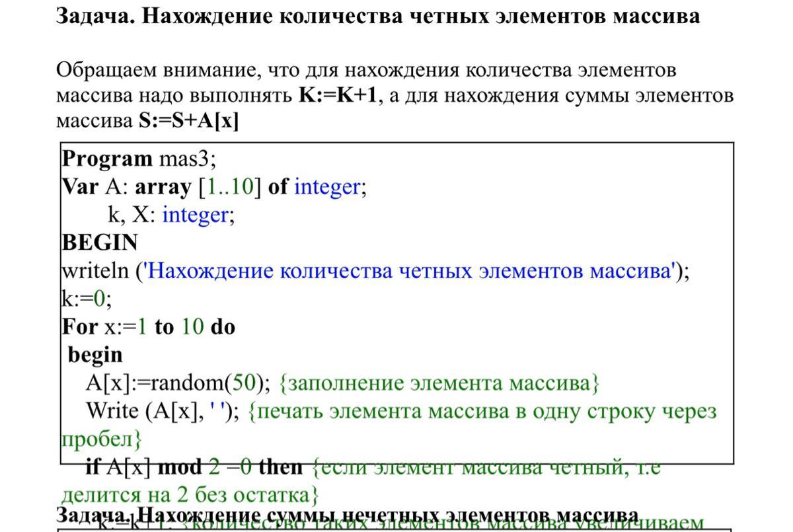
Task: Click the bold text 'K:=K+1'
Action: point(337,96)
